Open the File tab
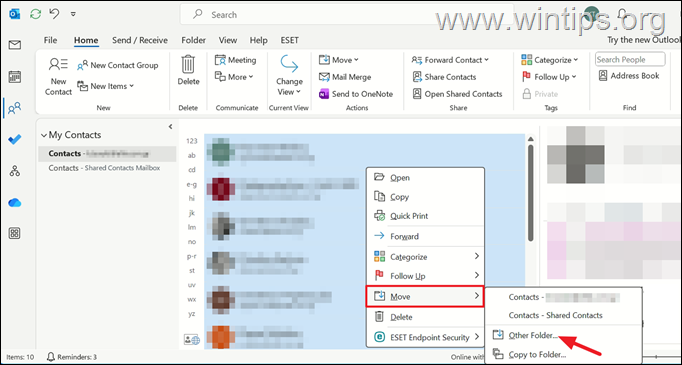 point(50,40)
